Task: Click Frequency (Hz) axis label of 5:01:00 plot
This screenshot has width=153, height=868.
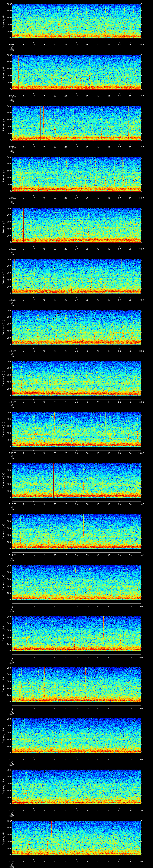Action: click(3, 21)
